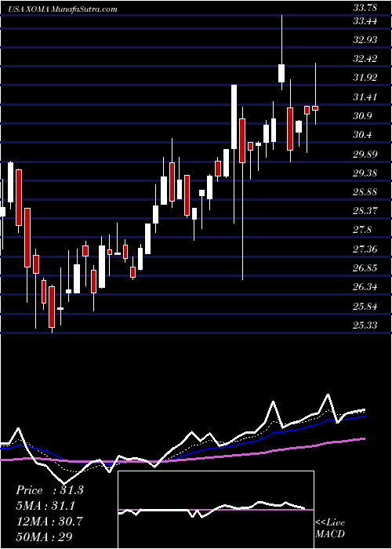Click the 31.92 price axis label
392x549 pixels.
(365, 78)
